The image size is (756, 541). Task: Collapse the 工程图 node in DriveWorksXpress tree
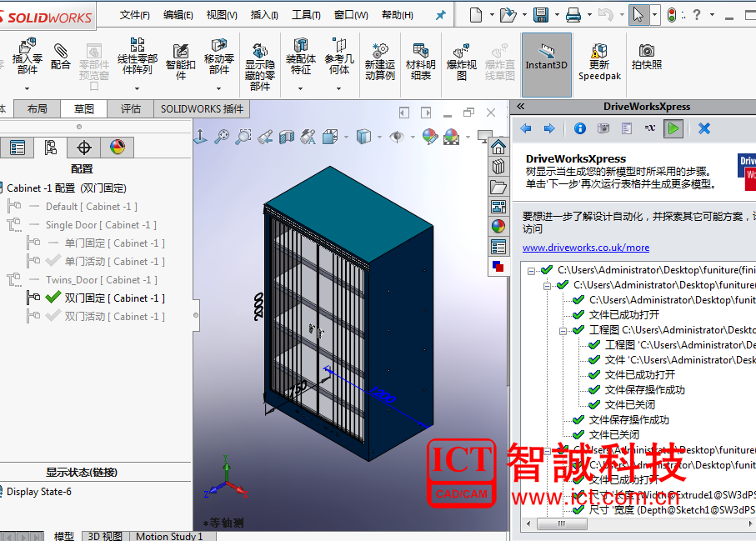(563, 328)
